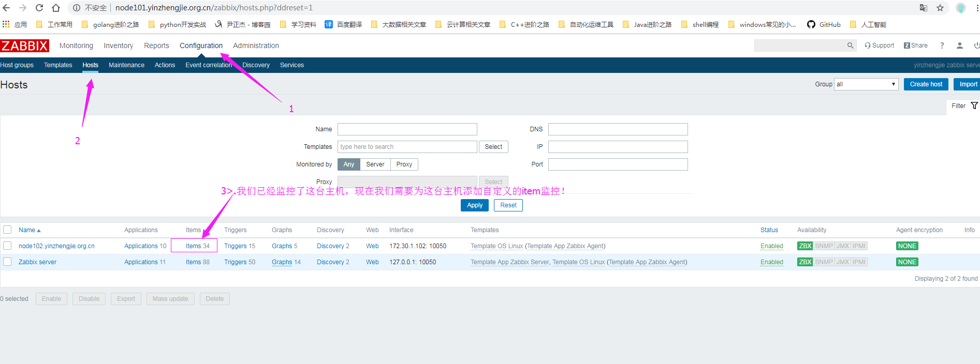Image resolution: width=980 pixels, height=364 pixels.
Task: Open the Group dropdown
Action: [866, 84]
